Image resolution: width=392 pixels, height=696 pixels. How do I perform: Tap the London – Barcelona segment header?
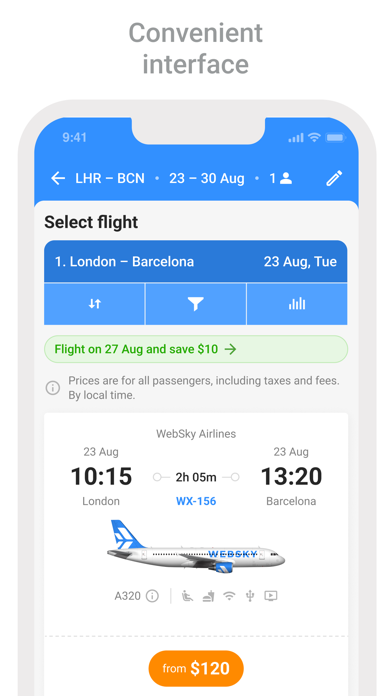(196, 261)
